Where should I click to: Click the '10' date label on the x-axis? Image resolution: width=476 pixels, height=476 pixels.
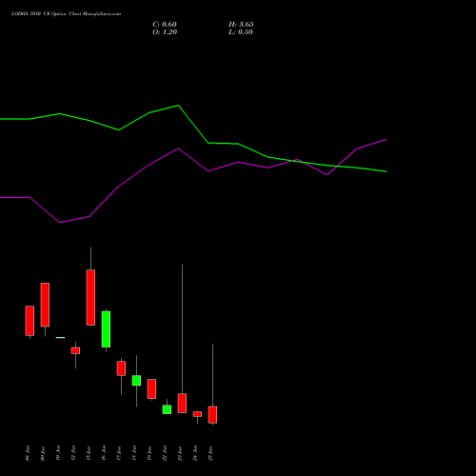58,453
